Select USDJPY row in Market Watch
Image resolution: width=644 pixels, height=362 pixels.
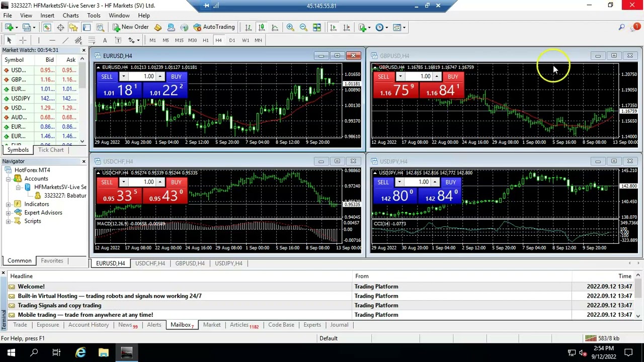tap(40, 99)
